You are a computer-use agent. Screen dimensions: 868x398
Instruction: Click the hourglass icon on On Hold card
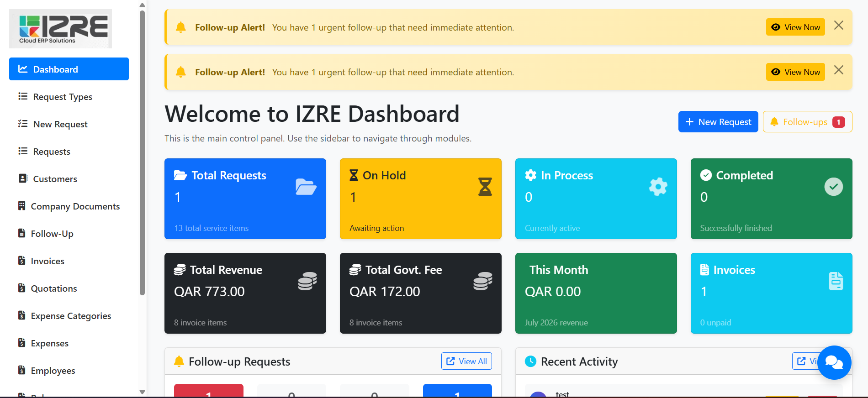click(485, 187)
